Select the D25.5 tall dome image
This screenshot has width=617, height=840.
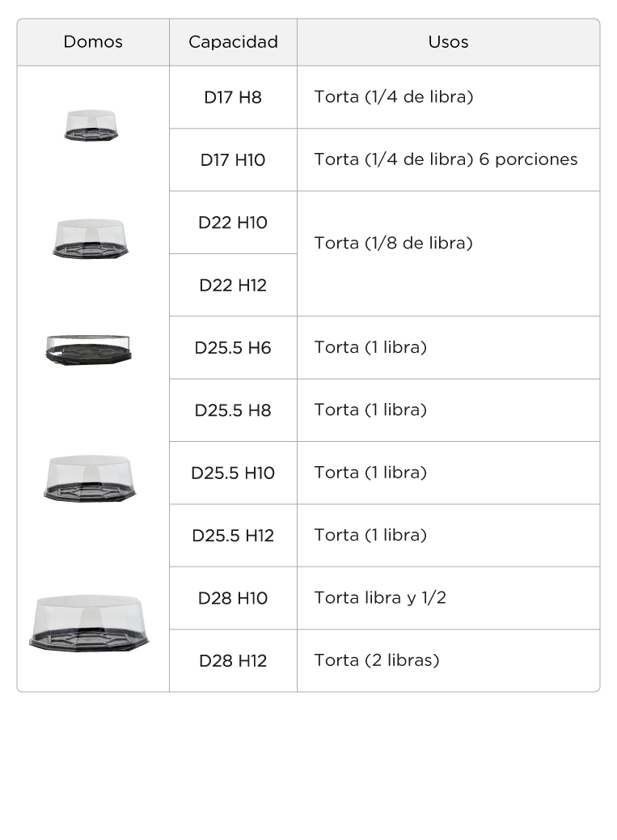tap(90, 478)
